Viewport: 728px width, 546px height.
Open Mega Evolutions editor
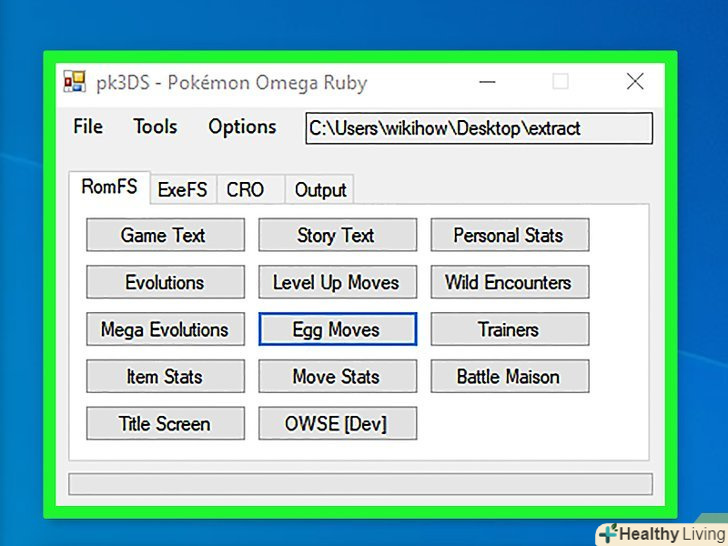[165, 329]
